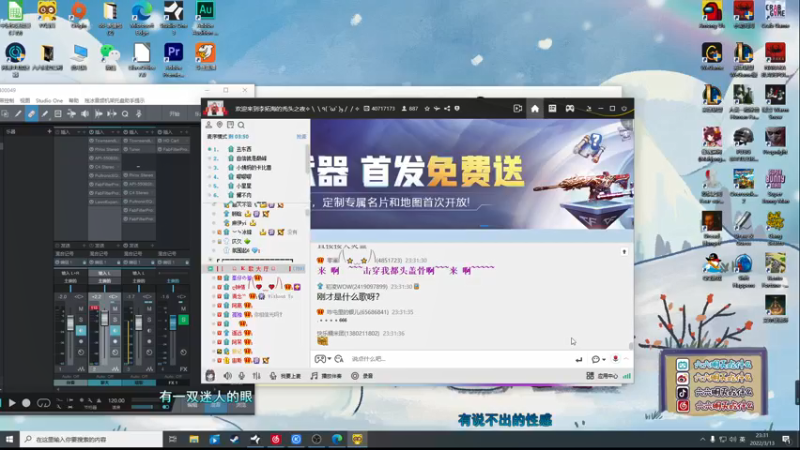Viewport: 800px width, 450px height.
Task: Open the Studio One menu
Action: [49, 101]
